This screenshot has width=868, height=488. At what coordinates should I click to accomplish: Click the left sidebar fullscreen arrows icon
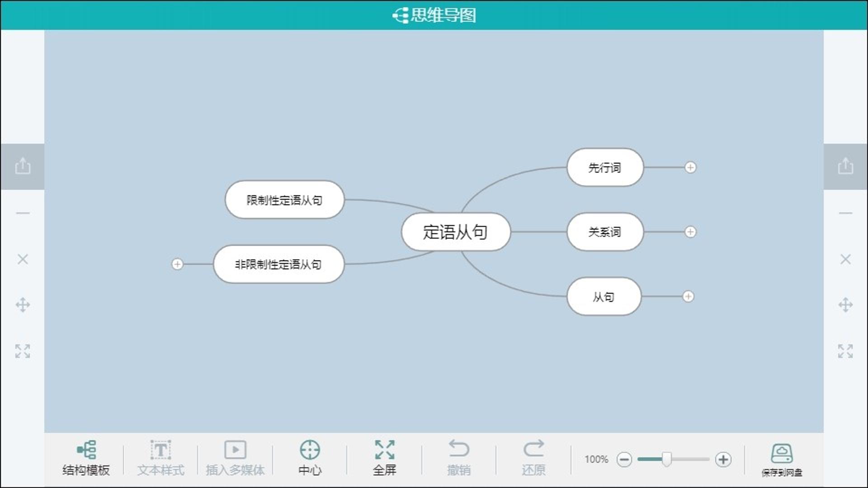(23, 351)
